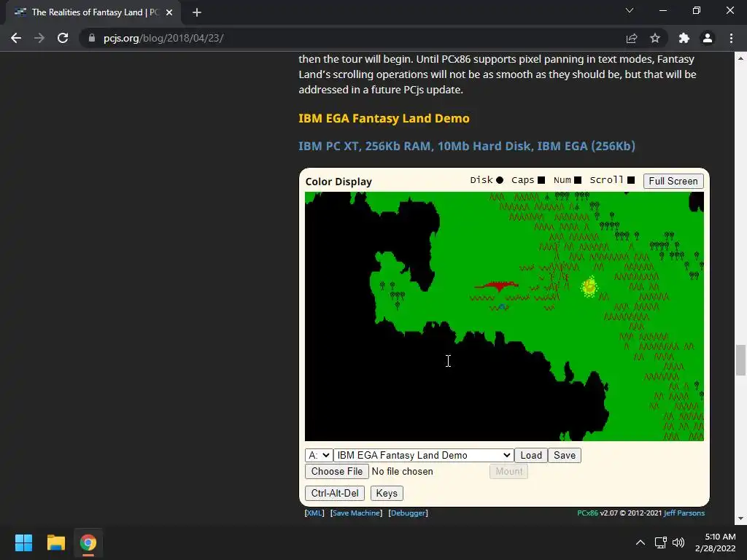
Task: Open the Jeff Parsons link
Action: tap(684, 513)
